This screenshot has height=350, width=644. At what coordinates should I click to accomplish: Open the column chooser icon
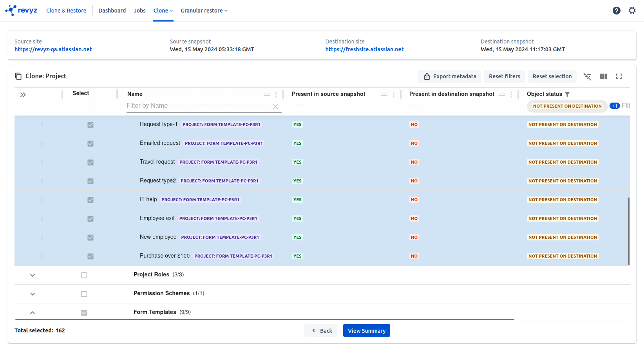coord(603,76)
